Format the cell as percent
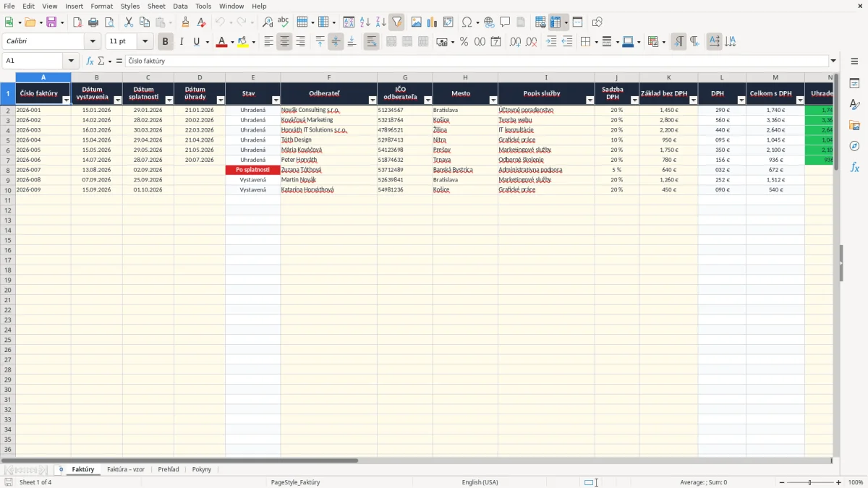 click(x=464, y=42)
